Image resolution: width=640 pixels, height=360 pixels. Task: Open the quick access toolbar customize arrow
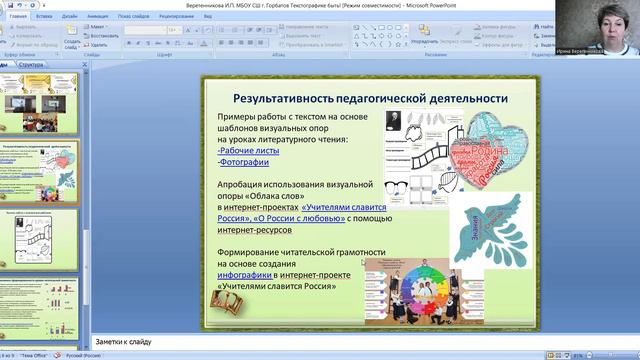pyautogui.click(x=44, y=6)
